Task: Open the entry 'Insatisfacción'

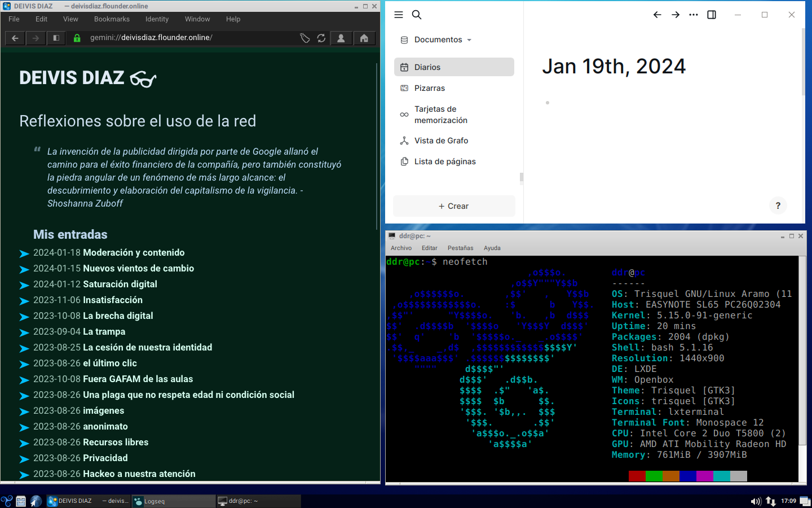Action: [113, 300]
